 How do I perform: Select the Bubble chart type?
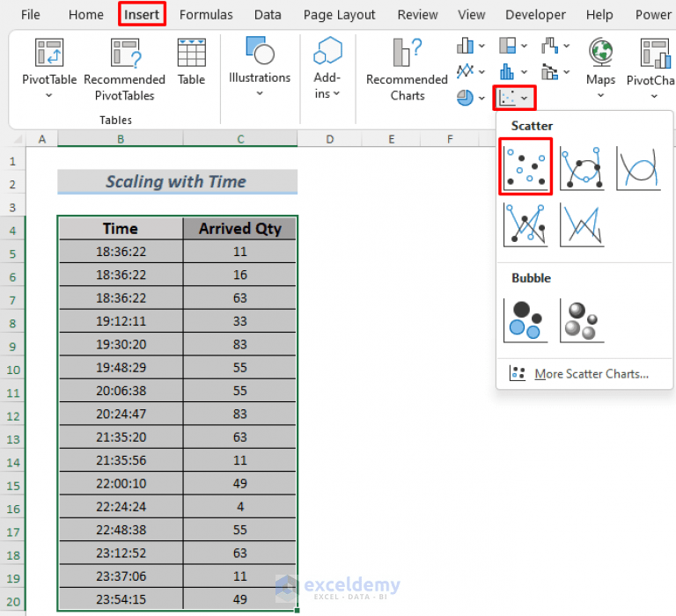[525, 320]
